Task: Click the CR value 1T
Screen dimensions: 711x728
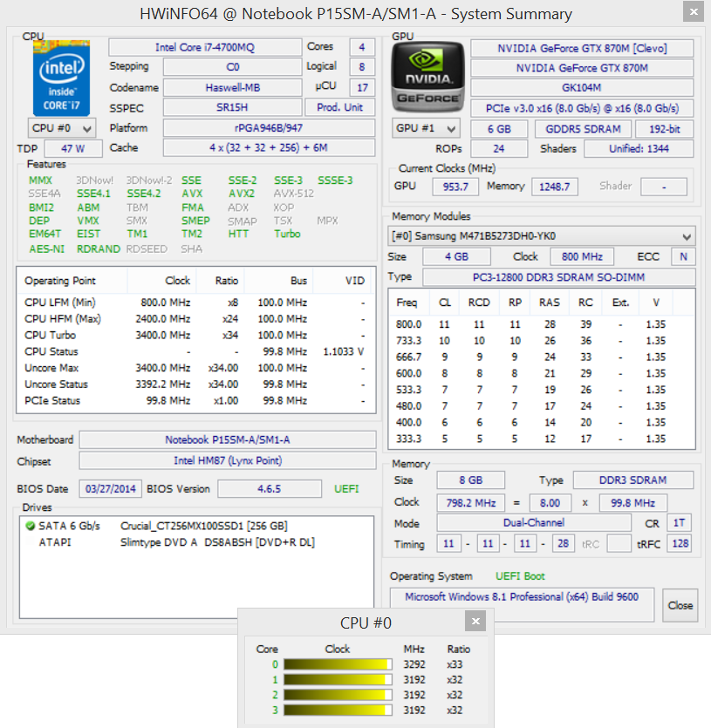Action: pyautogui.click(x=679, y=523)
